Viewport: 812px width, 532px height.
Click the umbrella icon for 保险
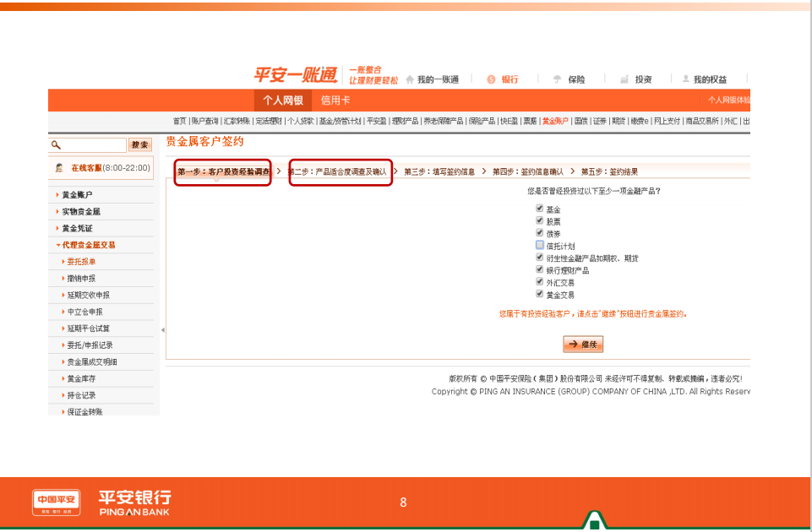pos(557,79)
